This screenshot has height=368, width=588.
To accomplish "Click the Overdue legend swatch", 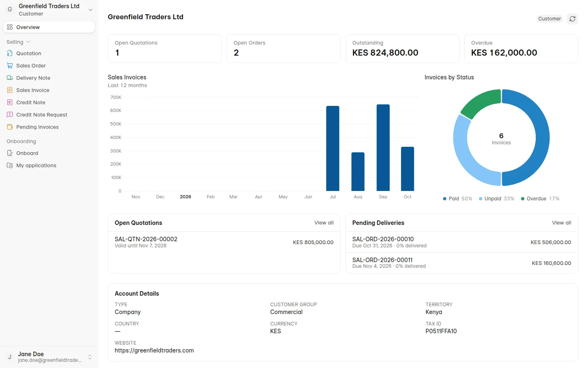I will click(523, 199).
